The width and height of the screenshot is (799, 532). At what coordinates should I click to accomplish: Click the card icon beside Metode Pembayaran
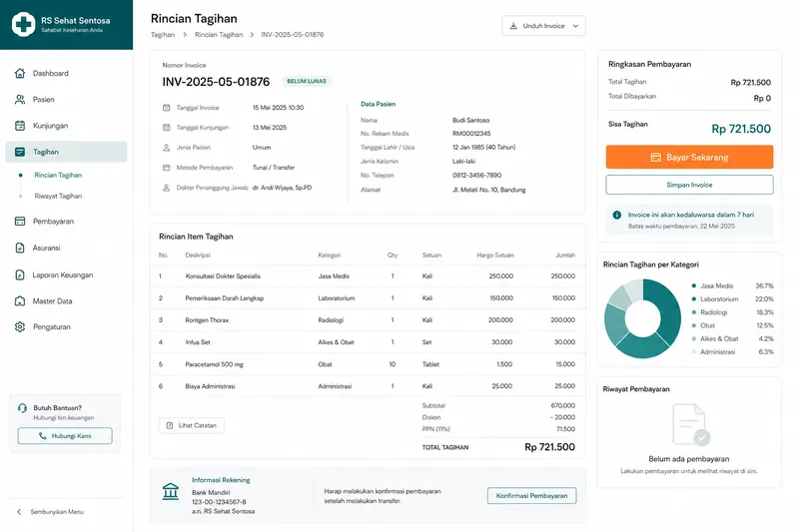click(x=166, y=168)
